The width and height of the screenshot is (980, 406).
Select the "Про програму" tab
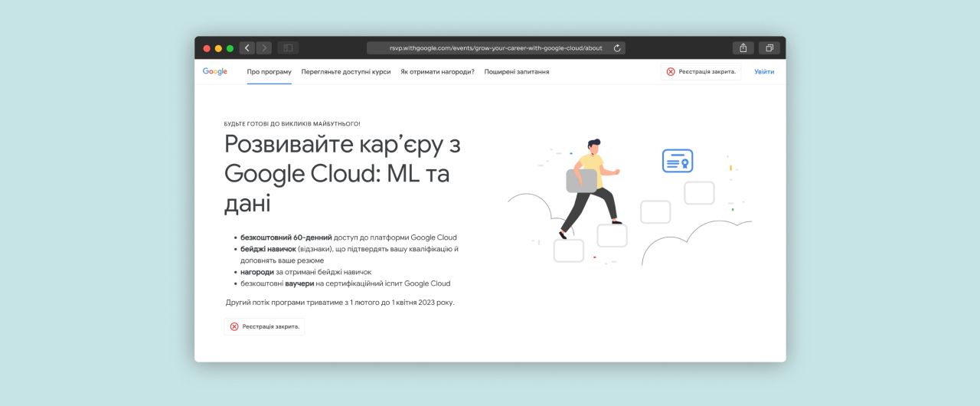pyautogui.click(x=269, y=72)
